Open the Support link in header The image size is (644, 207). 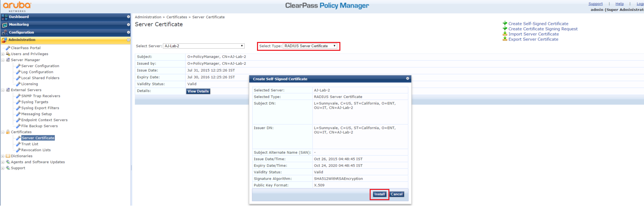[595, 4]
